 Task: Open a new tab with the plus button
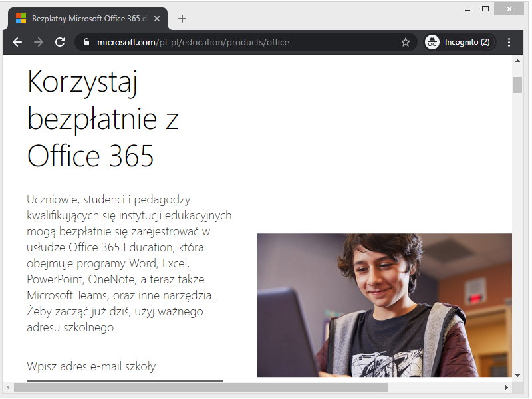pos(182,19)
